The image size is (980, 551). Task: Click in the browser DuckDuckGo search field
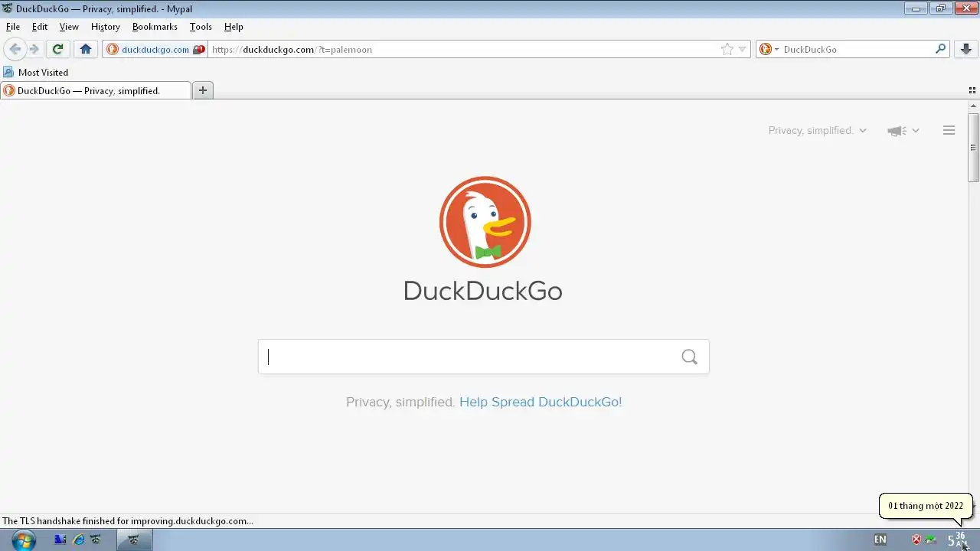tap(856, 49)
